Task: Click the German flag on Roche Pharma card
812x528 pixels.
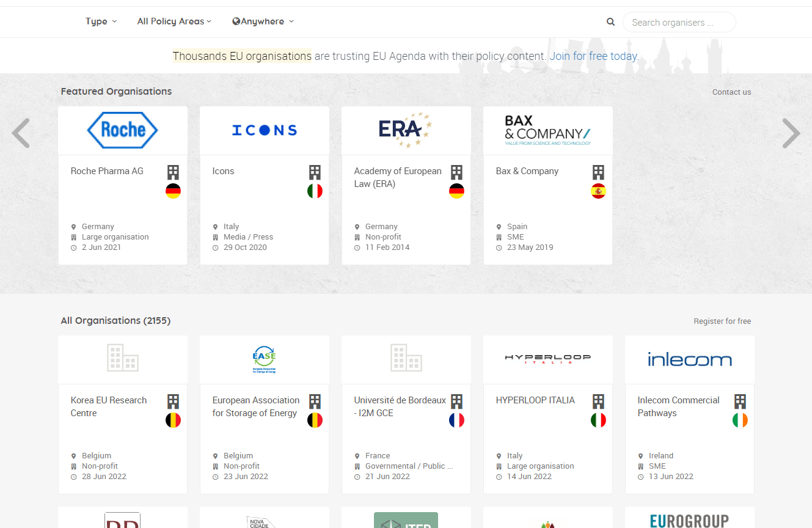Action: click(173, 191)
